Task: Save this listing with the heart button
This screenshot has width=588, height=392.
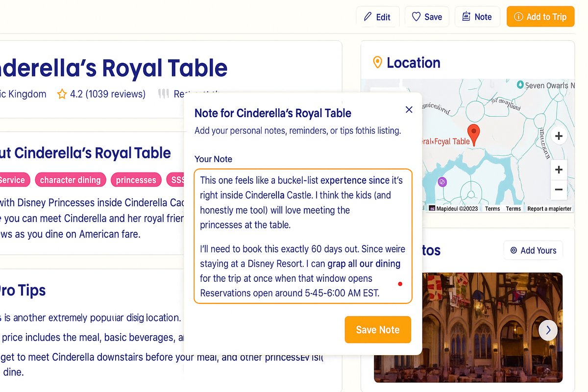Action: (427, 17)
